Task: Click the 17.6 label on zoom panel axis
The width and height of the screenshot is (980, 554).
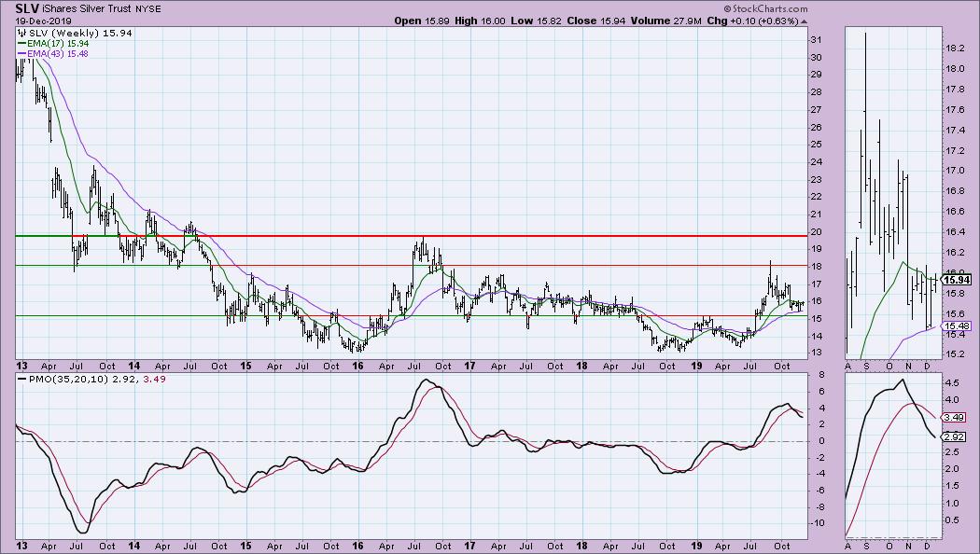Action: (955, 109)
